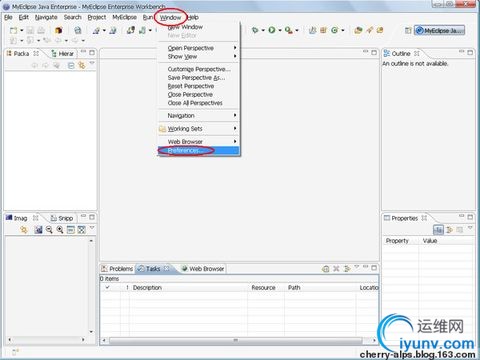
Task: Switch to the Hierarchy tab
Action: (x=63, y=54)
